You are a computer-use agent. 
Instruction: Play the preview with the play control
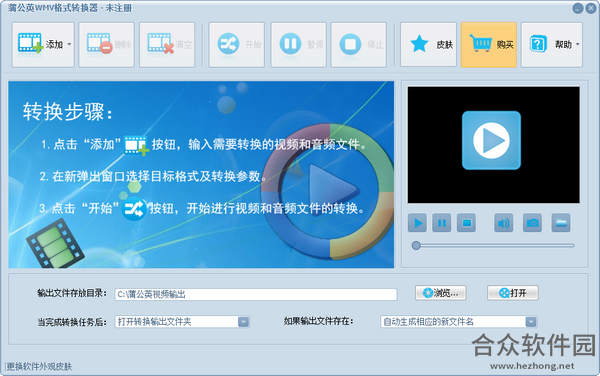click(x=417, y=223)
